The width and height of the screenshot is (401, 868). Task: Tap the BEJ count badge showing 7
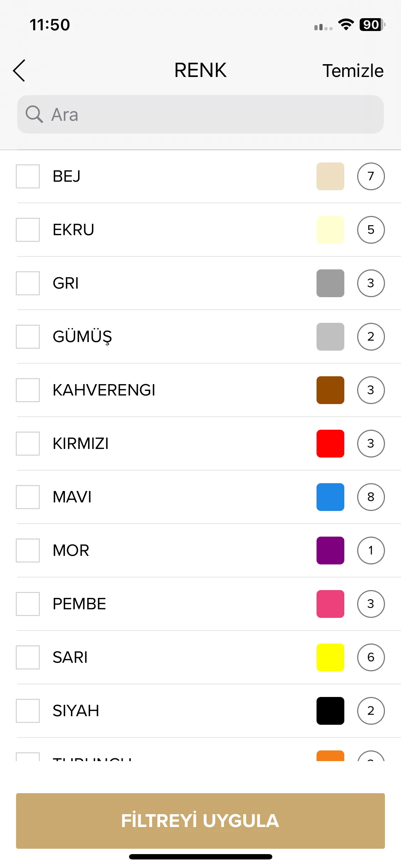click(371, 176)
